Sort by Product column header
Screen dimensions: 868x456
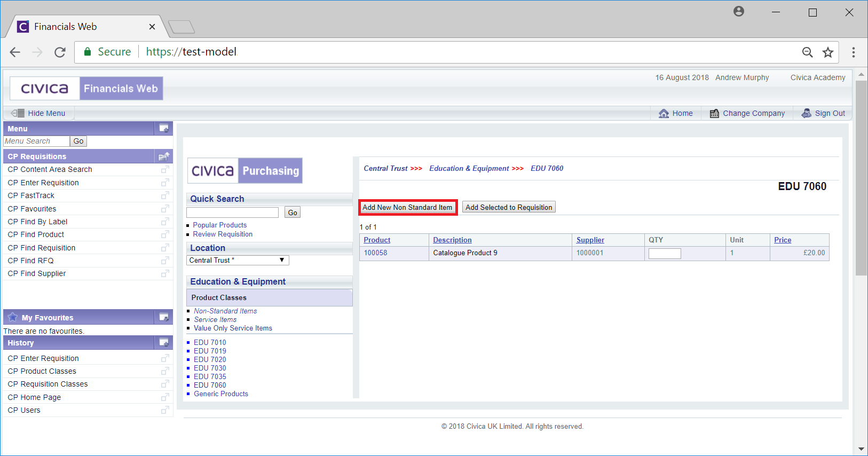coord(377,240)
